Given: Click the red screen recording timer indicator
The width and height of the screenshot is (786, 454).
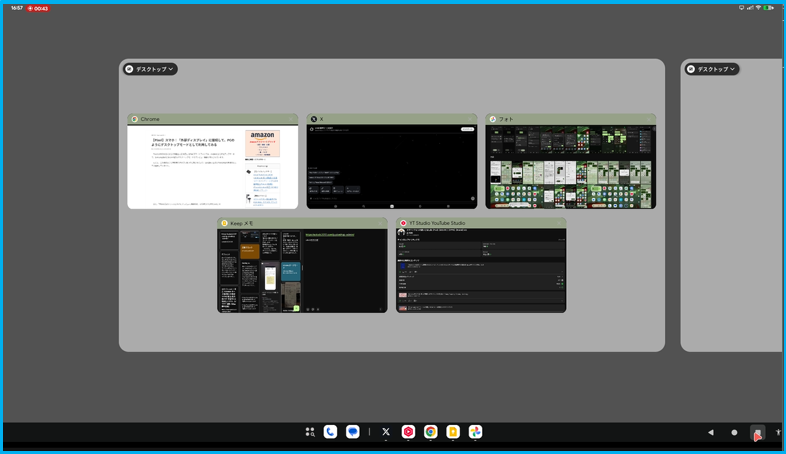Looking at the screenshot, I should tap(38, 8).
